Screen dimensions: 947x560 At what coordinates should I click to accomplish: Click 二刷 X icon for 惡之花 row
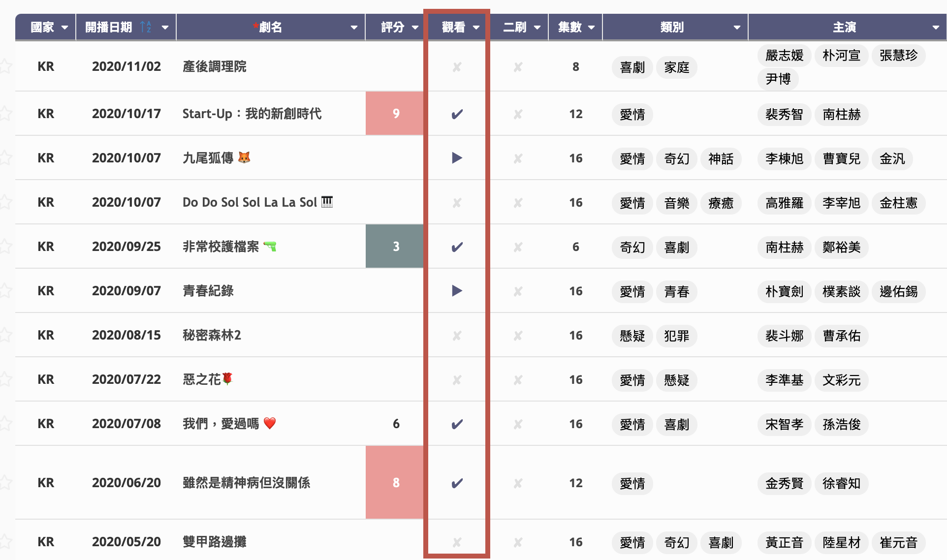click(518, 380)
